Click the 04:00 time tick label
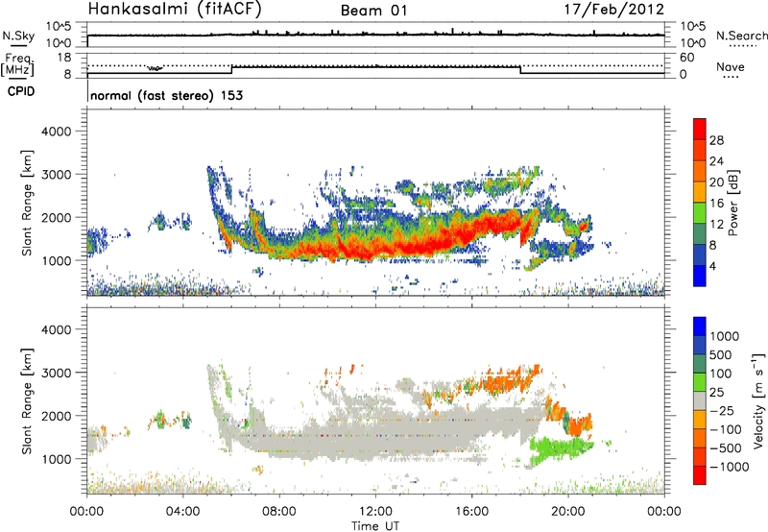The image size is (768, 532). tap(183, 512)
